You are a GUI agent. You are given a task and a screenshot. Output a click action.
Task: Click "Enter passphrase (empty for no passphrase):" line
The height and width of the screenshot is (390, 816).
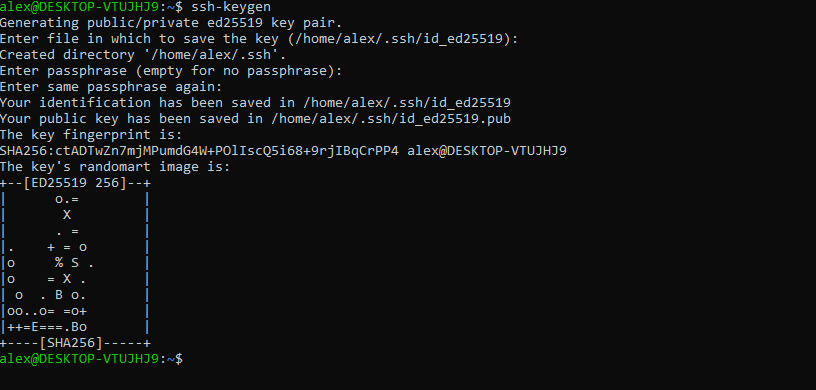click(x=171, y=71)
